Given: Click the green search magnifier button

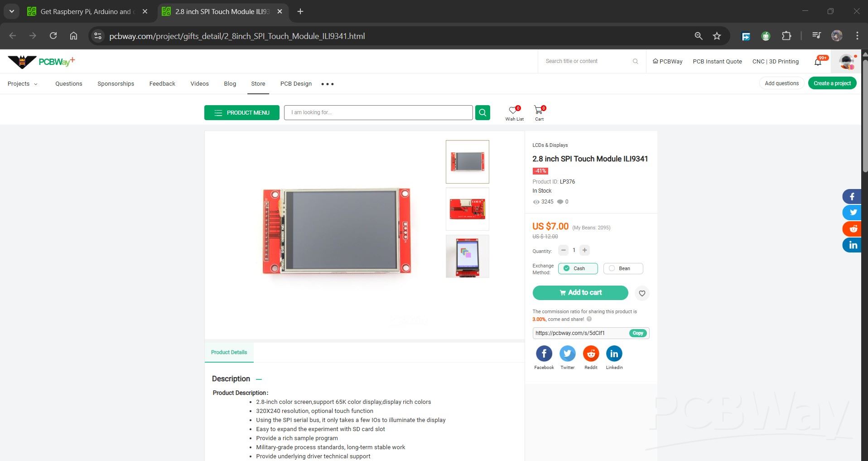Looking at the screenshot, I should tap(482, 112).
